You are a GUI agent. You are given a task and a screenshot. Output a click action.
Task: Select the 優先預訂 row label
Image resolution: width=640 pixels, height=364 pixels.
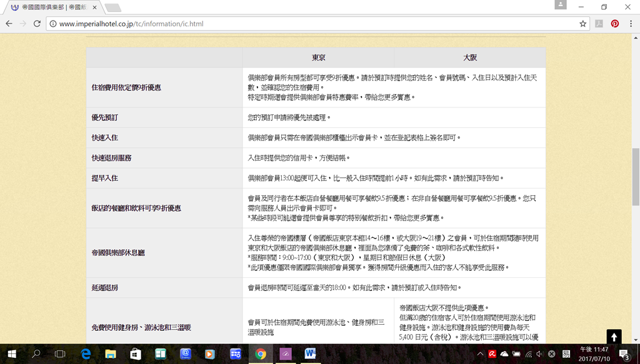coord(104,117)
